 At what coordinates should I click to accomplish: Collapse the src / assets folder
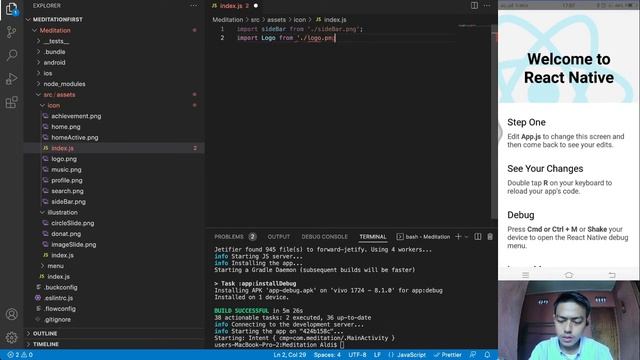tap(59, 95)
